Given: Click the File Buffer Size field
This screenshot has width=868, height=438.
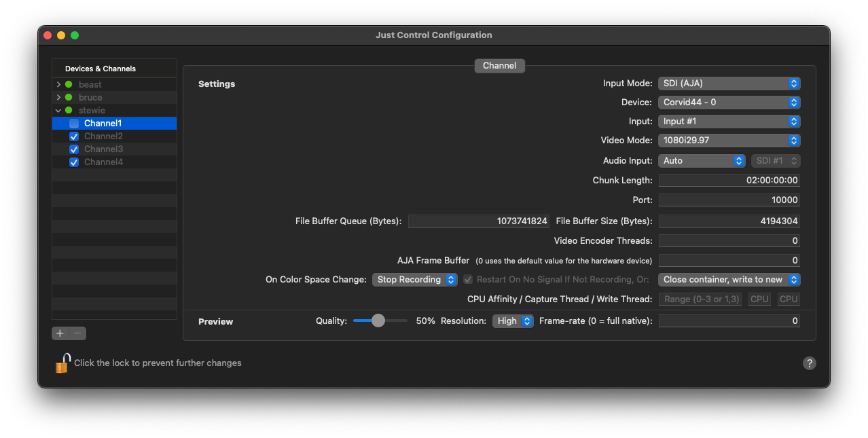Looking at the screenshot, I should pyautogui.click(x=729, y=221).
